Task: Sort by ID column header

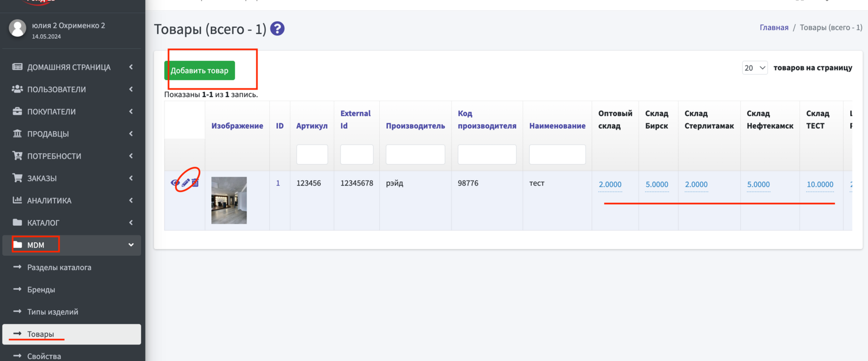Action: [x=280, y=125]
